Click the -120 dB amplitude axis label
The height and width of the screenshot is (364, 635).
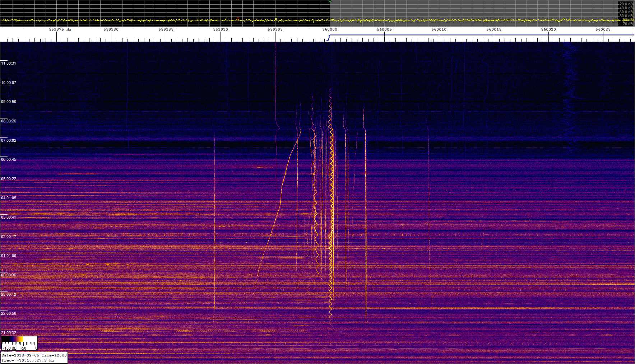point(626,24)
